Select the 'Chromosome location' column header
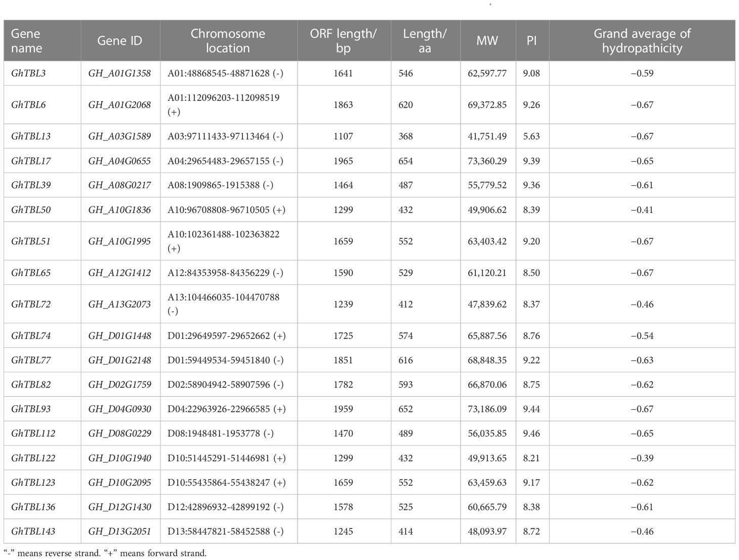 click(228, 41)
